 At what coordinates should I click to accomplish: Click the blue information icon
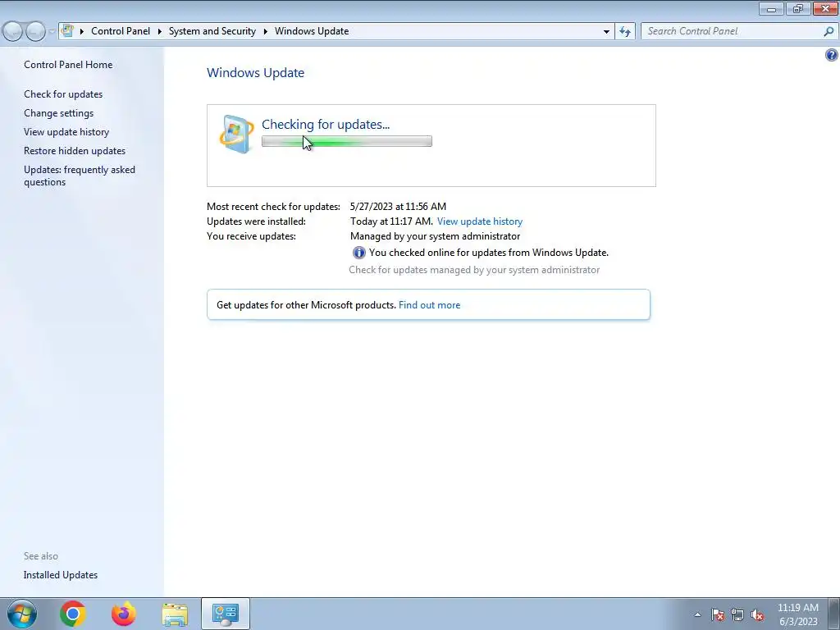point(359,253)
